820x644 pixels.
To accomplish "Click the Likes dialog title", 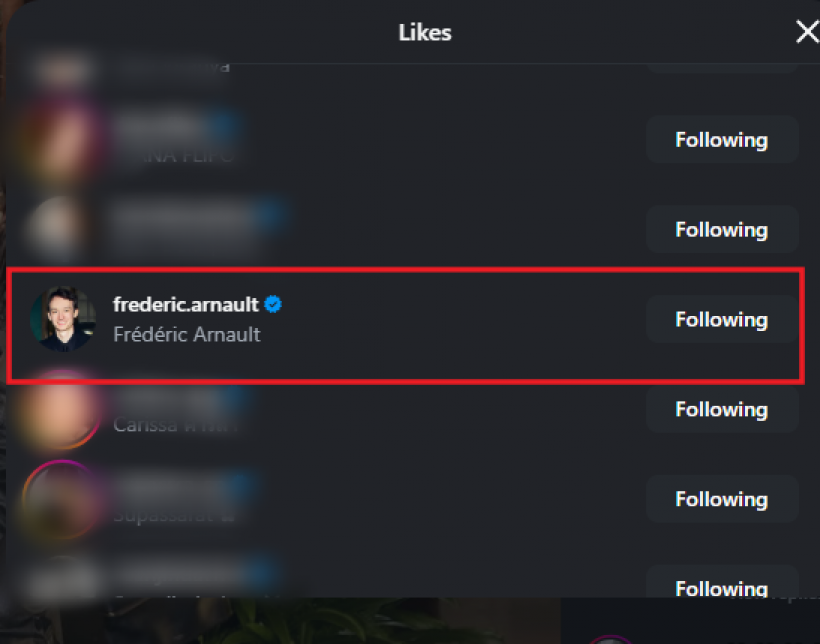I will 424,33.
